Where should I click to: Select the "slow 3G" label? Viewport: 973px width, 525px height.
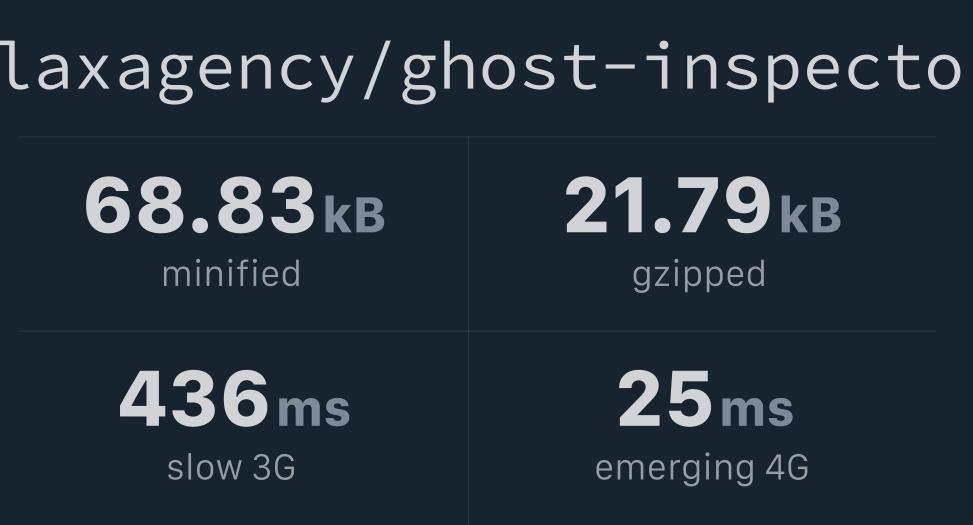pos(231,467)
